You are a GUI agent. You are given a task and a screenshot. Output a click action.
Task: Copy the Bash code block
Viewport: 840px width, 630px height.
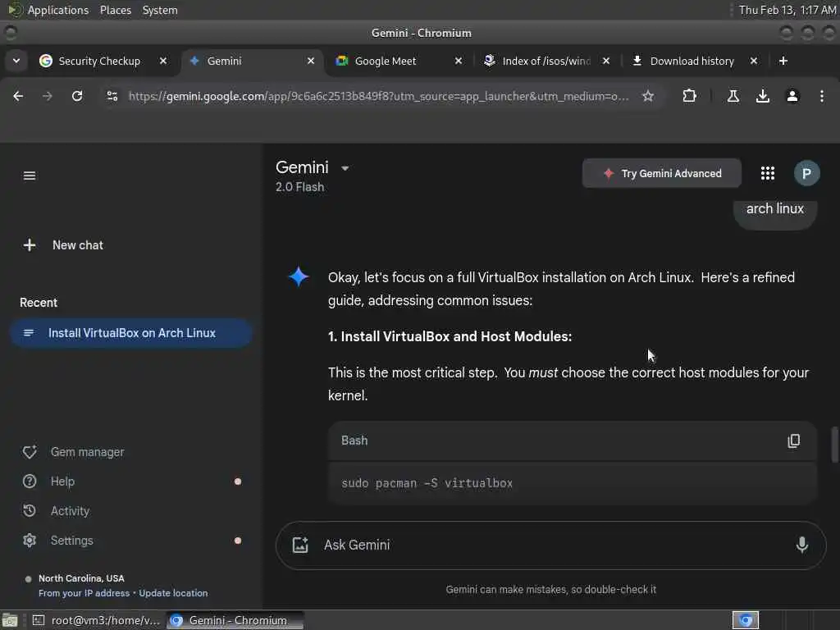pyautogui.click(x=793, y=441)
